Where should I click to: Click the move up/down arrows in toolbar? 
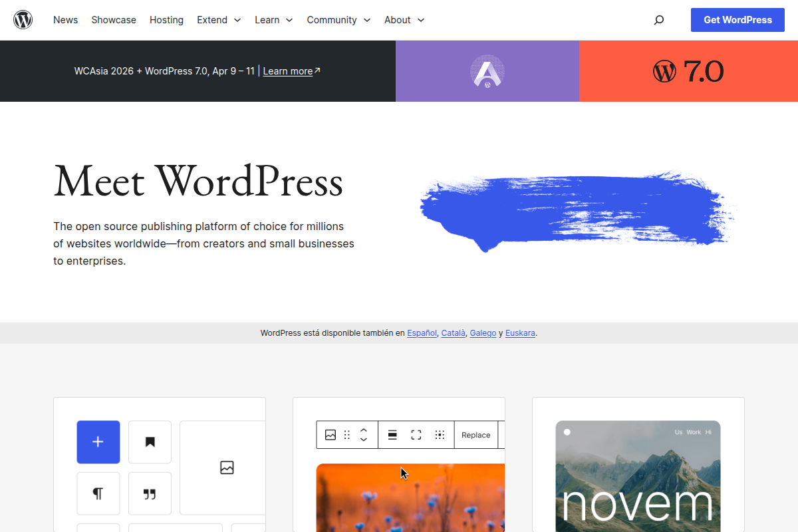point(364,435)
